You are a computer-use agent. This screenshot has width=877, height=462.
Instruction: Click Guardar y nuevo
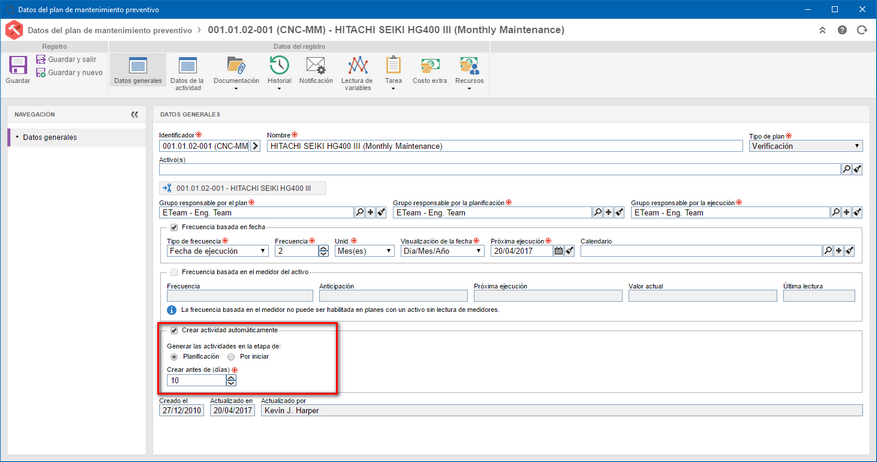[x=69, y=73]
